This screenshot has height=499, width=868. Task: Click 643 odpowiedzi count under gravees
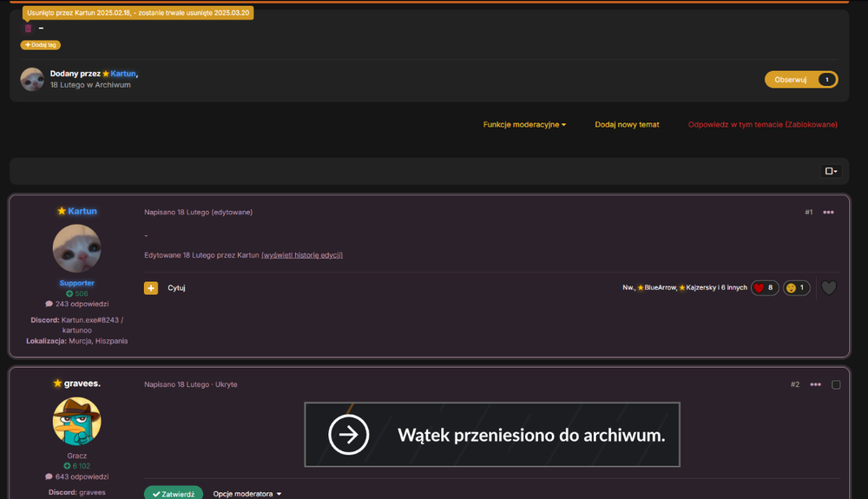(x=77, y=476)
